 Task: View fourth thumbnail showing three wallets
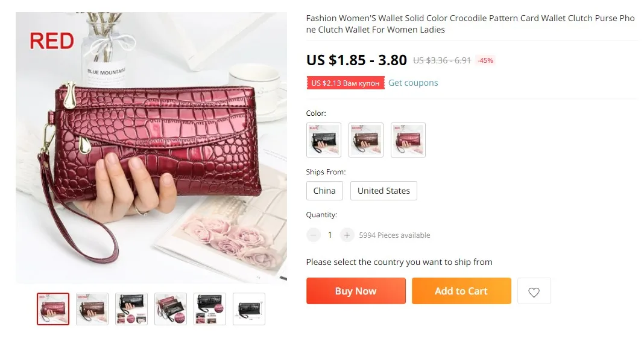171,309
